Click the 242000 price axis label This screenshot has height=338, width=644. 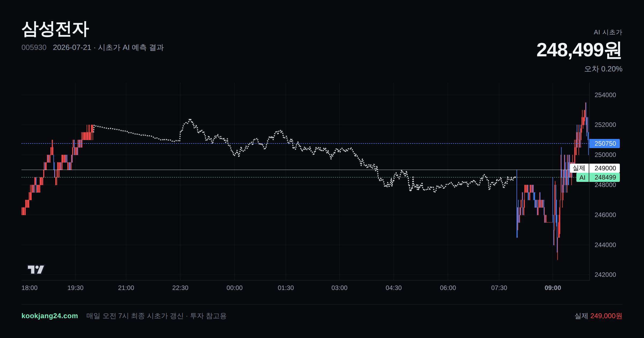[x=605, y=275]
